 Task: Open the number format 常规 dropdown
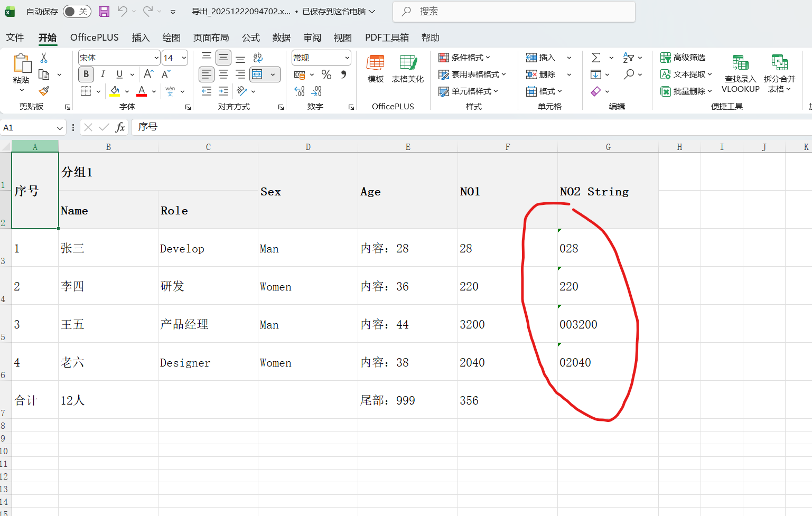tap(347, 58)
